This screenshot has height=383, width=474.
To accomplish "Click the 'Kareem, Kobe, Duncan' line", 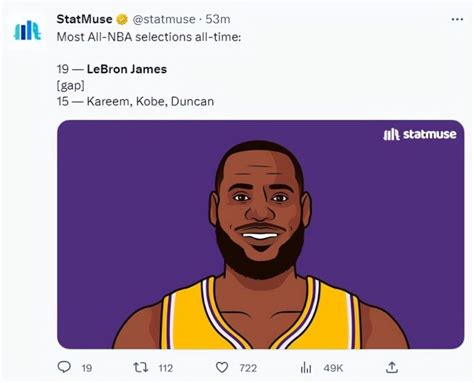I will (x=135, y=101).
